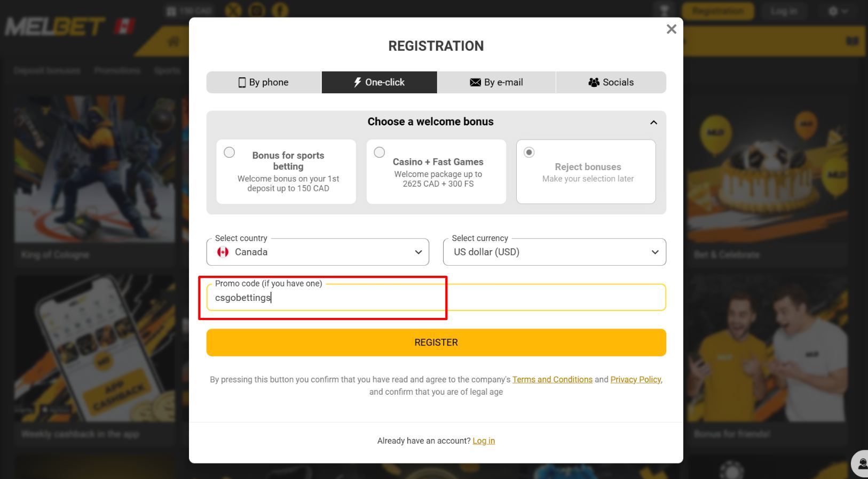Open the live support chat icon
Image resolution: width=868 pixels, height=479 pixels.
click(861, 463)
